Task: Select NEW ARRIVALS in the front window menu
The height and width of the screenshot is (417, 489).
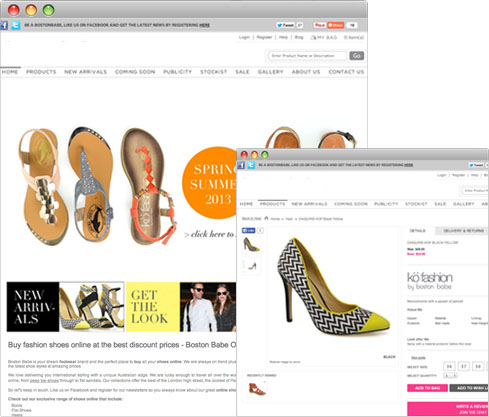Action: click(309, 204)
